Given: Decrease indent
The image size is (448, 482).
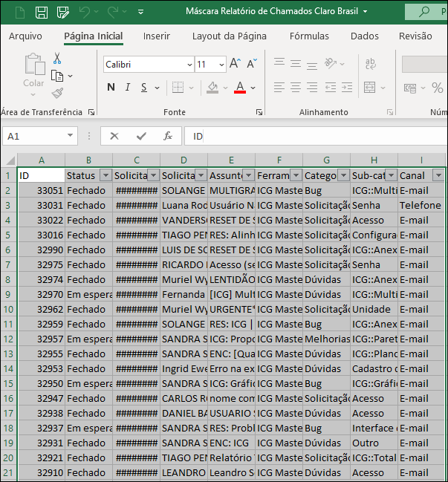Looking at the screenshot, I should (x=331, y=88).
